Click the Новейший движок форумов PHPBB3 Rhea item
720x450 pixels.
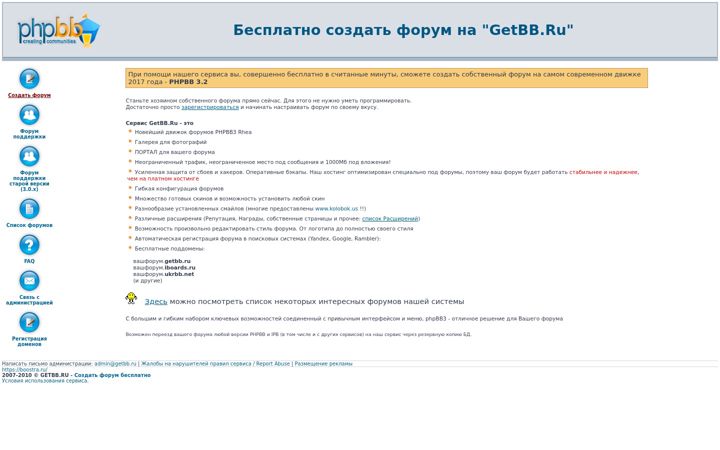pyautogui.click(x=193, y=132)
